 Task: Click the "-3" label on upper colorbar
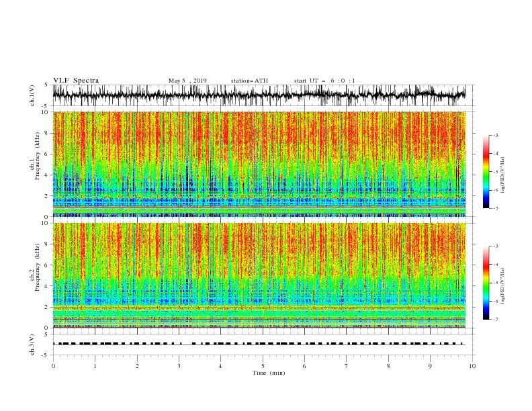pyautogui.click(x=496, y=136)
